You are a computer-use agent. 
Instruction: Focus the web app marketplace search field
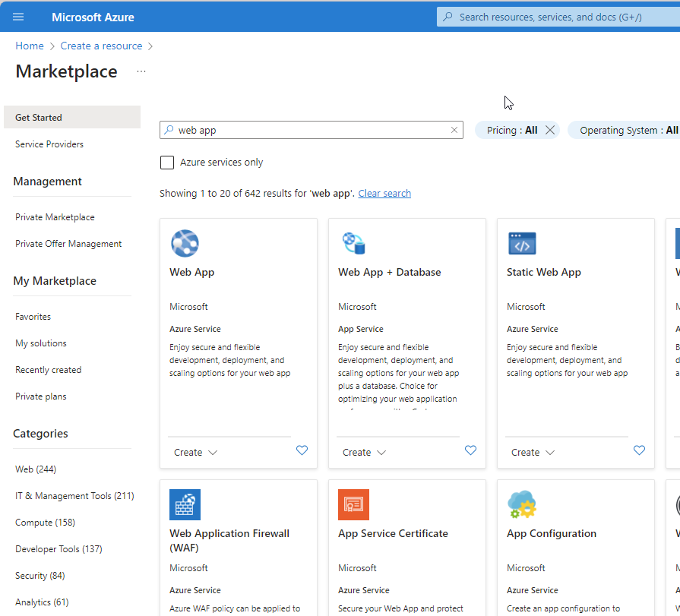pyautogui.click(x=312, y=130)
